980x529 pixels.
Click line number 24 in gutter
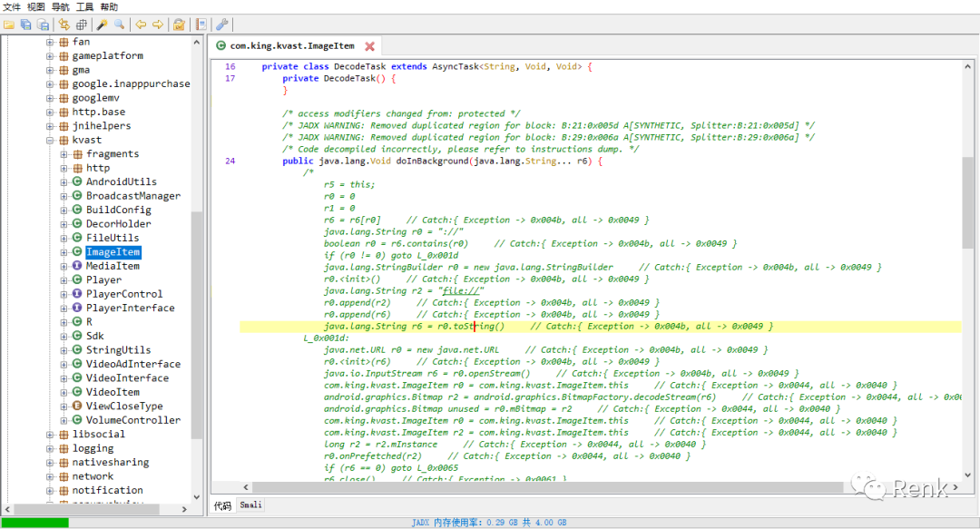pyautogui.click(x=230, y=161)
